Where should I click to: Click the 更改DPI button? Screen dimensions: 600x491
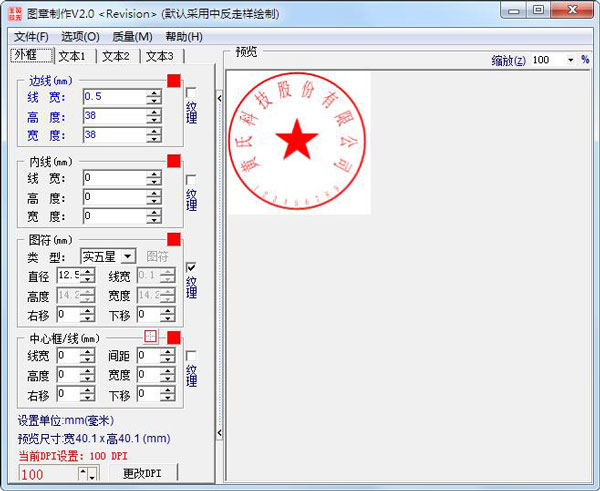[142, 473]
